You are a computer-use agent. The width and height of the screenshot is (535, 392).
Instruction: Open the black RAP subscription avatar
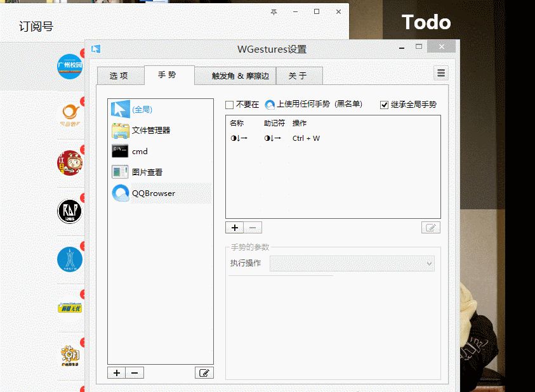pyautogui.click(x=70, y=211)
